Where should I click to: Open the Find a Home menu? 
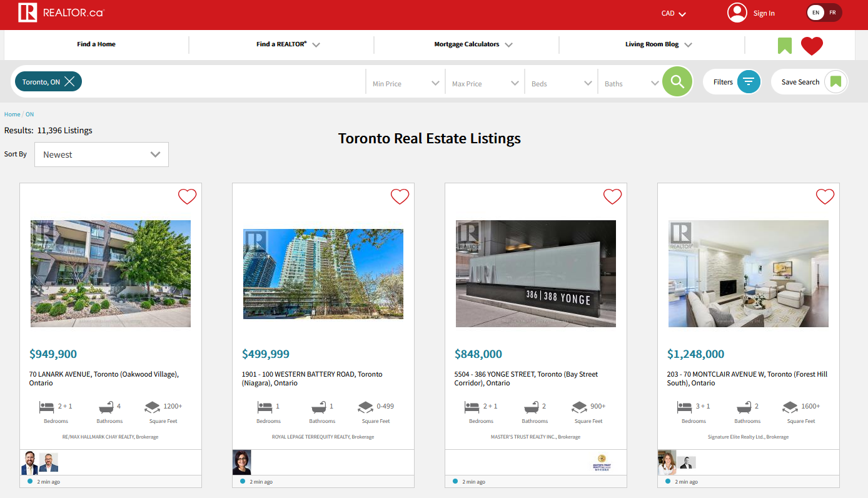[96, 44]
